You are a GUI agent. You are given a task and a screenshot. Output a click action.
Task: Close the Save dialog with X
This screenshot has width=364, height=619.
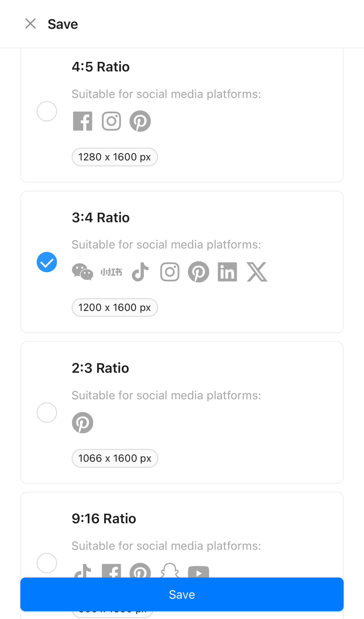pos(30,24)
